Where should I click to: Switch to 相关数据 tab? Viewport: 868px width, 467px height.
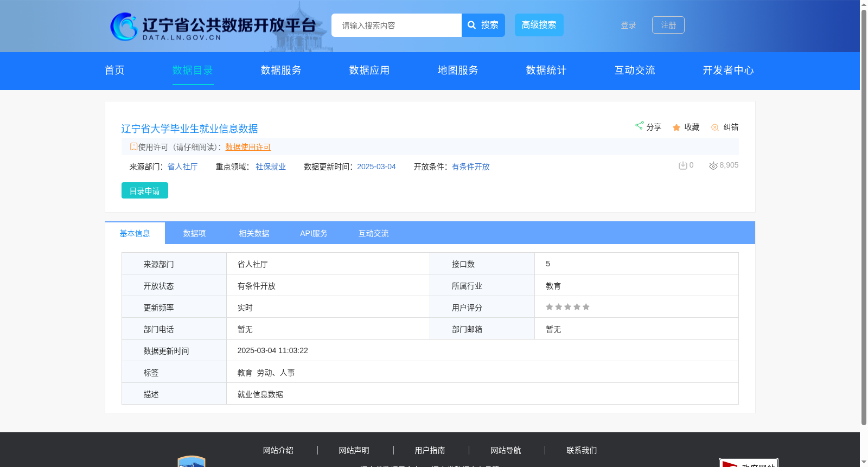[254, 233]
